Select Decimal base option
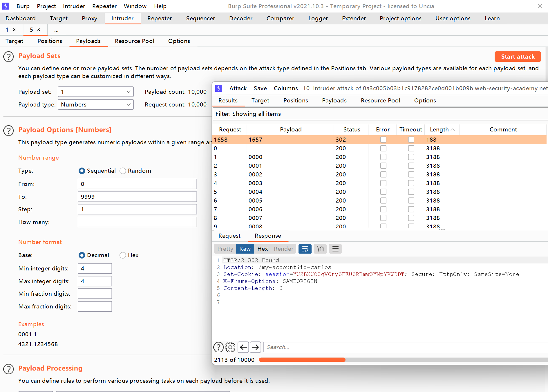 [82, 255]
